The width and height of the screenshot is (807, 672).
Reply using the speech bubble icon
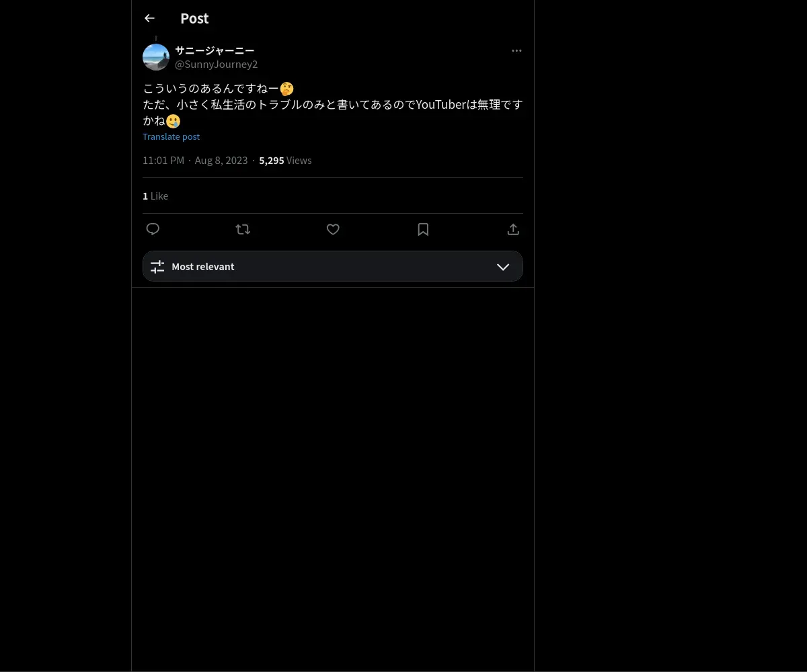coord(153,229)
